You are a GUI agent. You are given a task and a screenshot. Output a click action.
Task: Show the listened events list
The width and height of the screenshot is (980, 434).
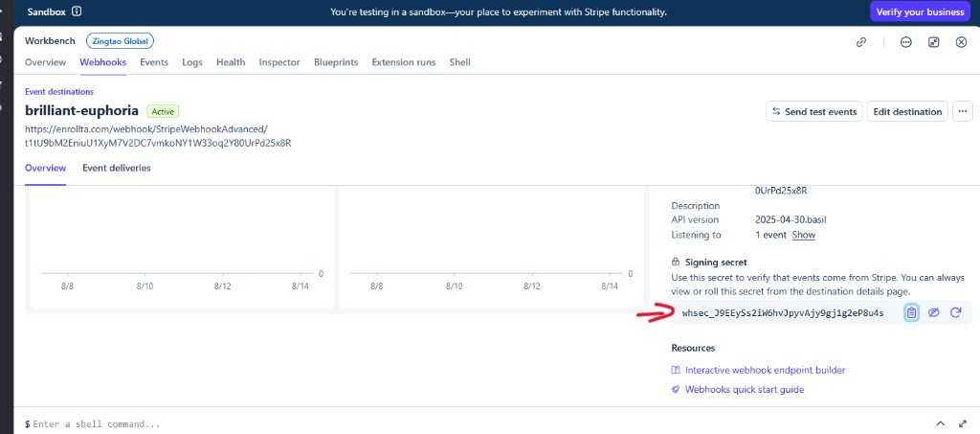[804, 235]
